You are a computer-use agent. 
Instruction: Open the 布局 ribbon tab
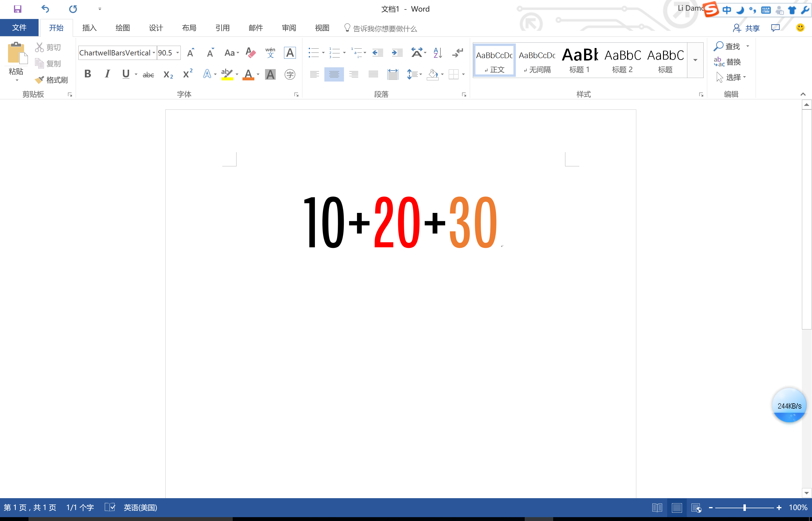coord(189,28)
